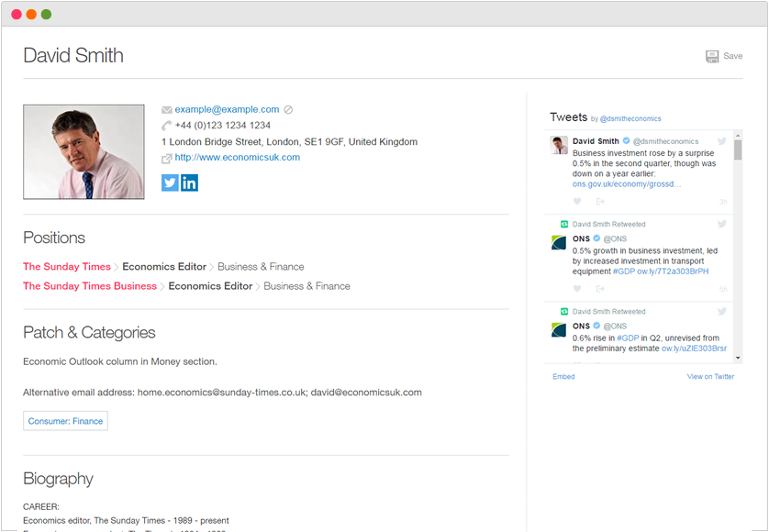Image resolution: width=769 pixels, height=532 pixels.
Task: Open David Smith's Twitter profile icon
Action: coord(170,183)
